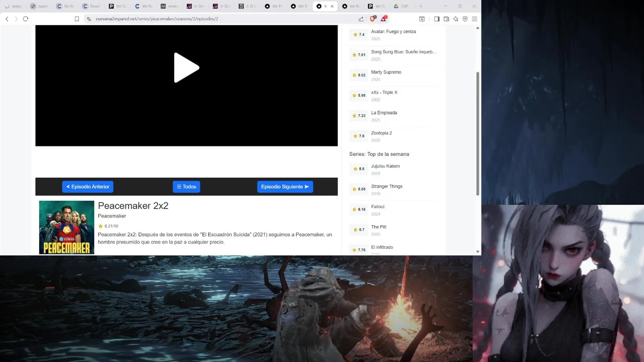Open the Peacemaker series link under title
Viewport: 644px width, 362px height.
(112, 216)
